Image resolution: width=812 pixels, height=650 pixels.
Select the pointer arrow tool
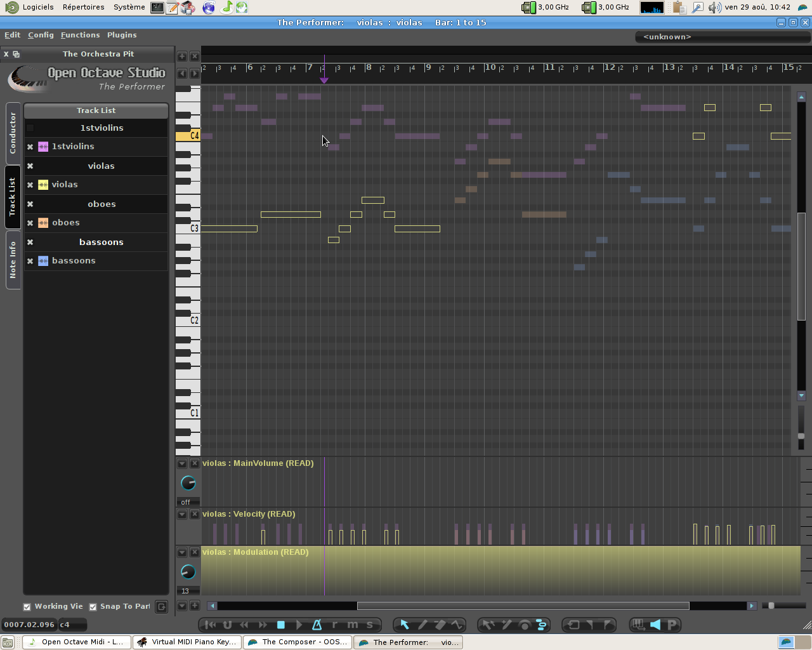(x=405, y=625)
